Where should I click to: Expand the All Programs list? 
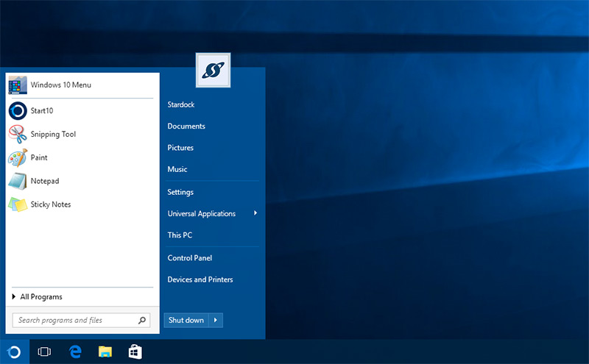click(x=38, y=297)
